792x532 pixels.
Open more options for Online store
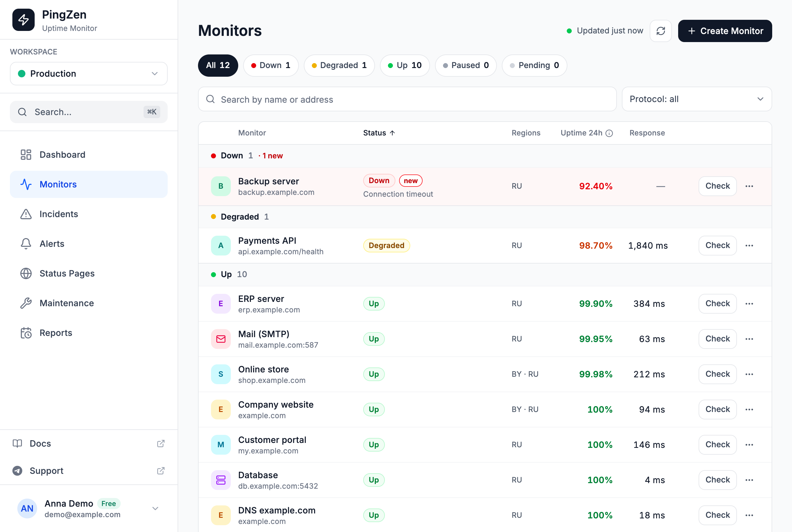click(749, 374)
